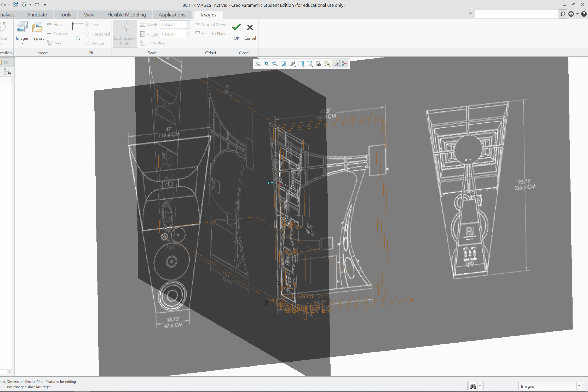The height and width of the screenshot is (392, 588).
Task: Select the Free fit radio button
Action: click(88, 25)
